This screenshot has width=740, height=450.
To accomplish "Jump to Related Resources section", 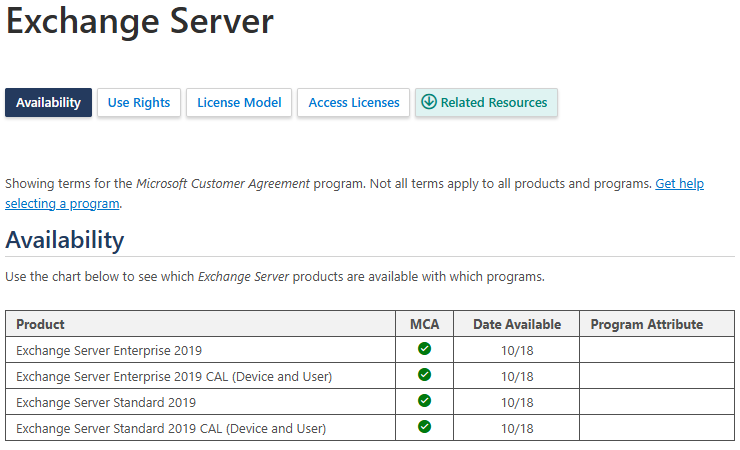I will click(486, 102).
